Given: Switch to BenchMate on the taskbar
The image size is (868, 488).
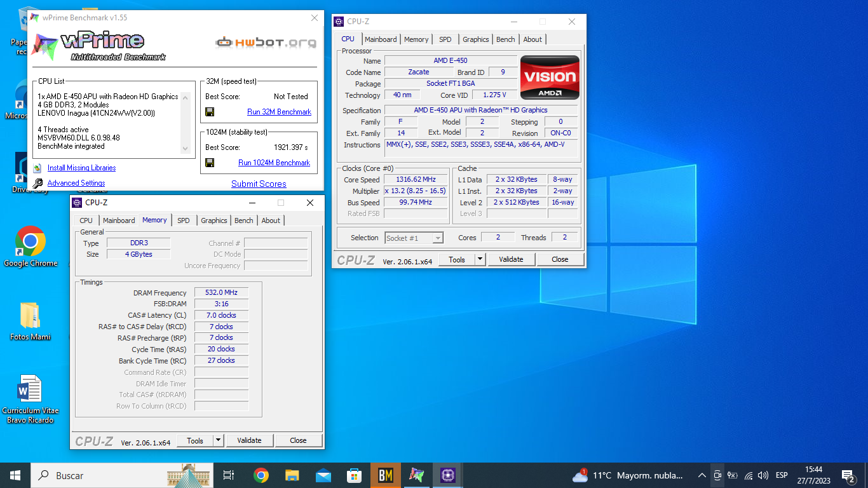Looking at the screenshot, I should (386, 475).
